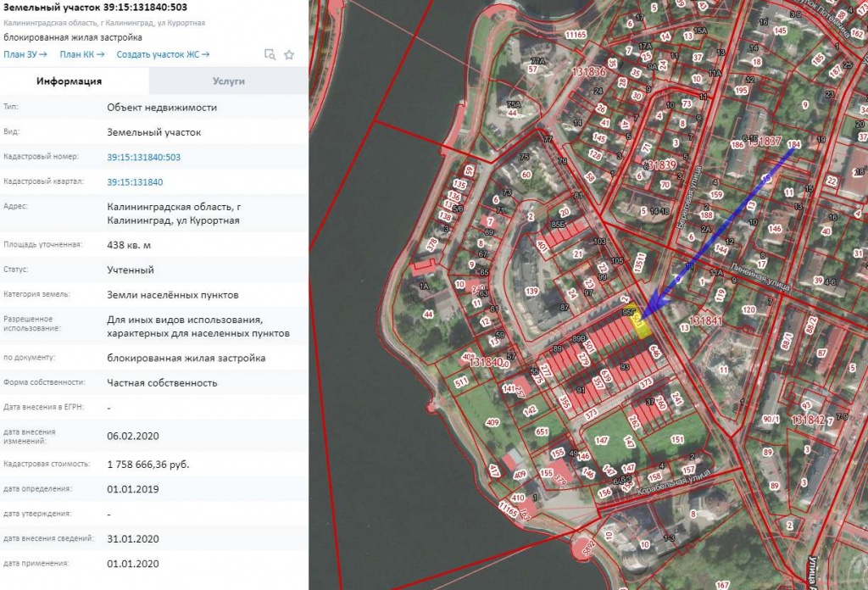Open cadastral quarter 39:15:131840 link
Viewport: 868px width, 590px height.
(x=135, y=182)
